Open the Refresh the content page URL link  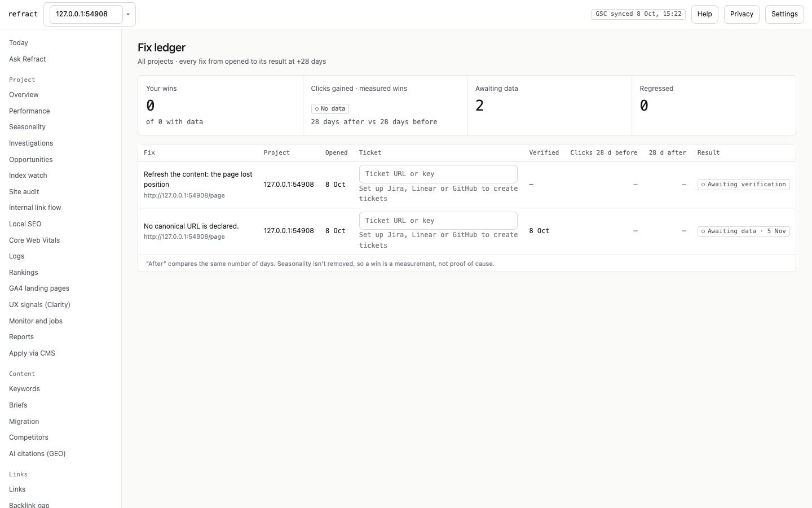[x=184, y=195]
